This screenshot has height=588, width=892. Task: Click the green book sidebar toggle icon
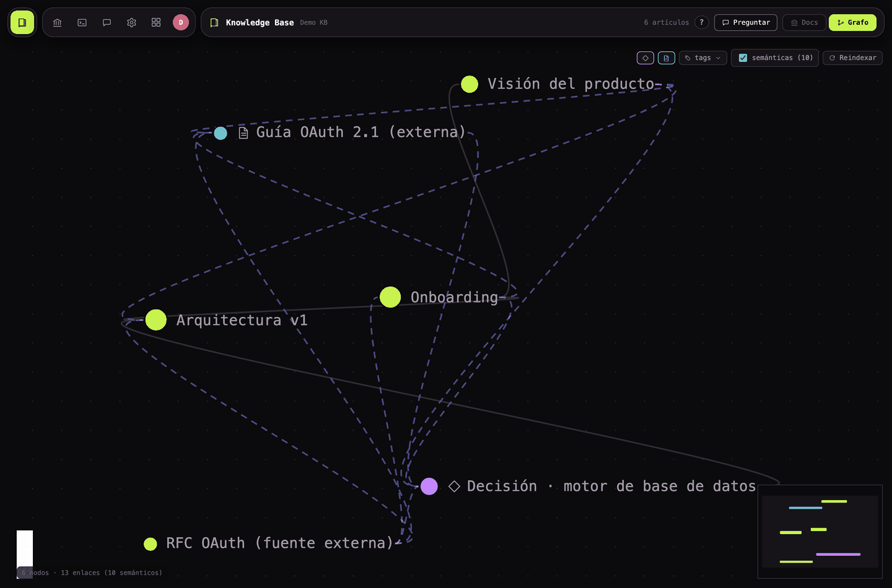tap(22, 22)
